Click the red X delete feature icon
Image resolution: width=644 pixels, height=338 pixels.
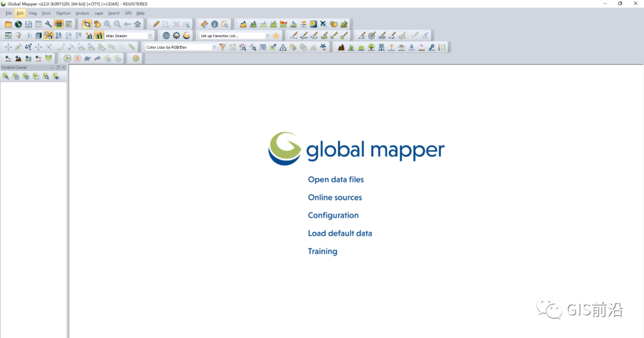tap(176, 24)
